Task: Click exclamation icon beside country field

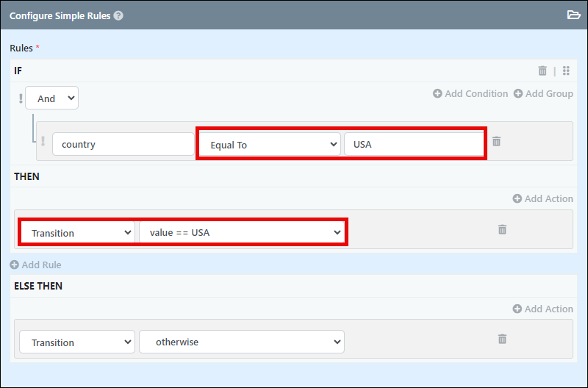Action: click(43, 141)
